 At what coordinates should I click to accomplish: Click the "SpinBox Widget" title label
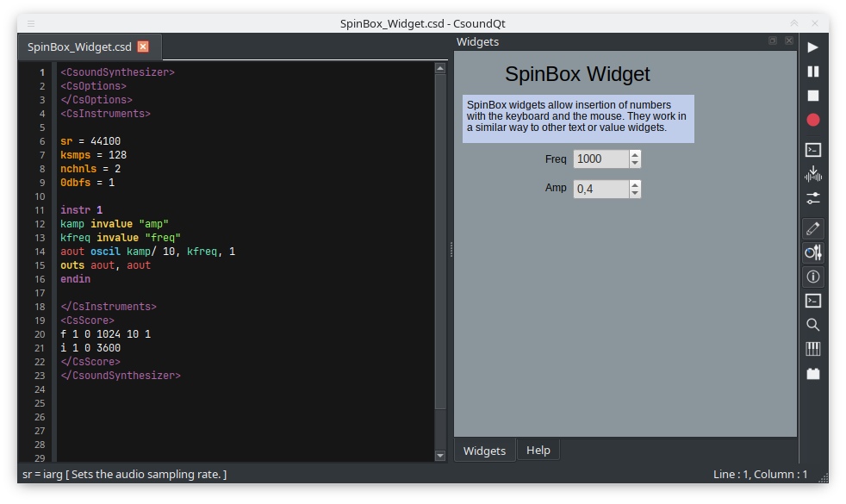click(577, 74)
